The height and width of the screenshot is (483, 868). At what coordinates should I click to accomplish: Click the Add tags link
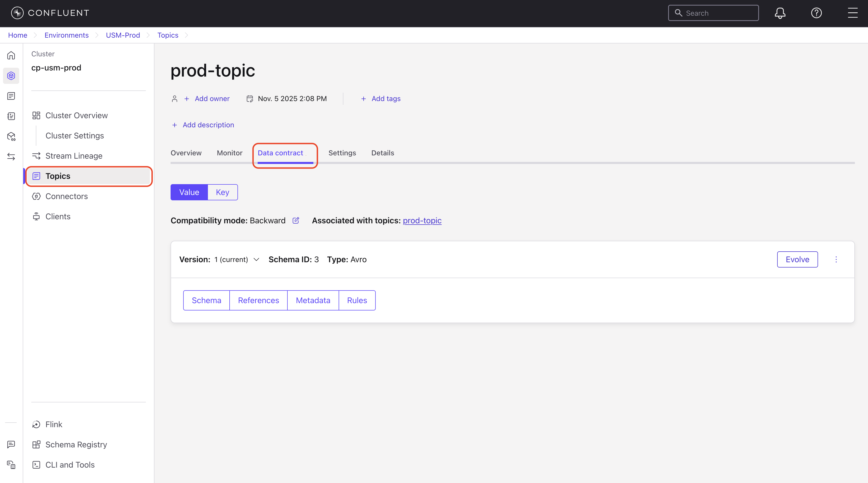[386, 99]
